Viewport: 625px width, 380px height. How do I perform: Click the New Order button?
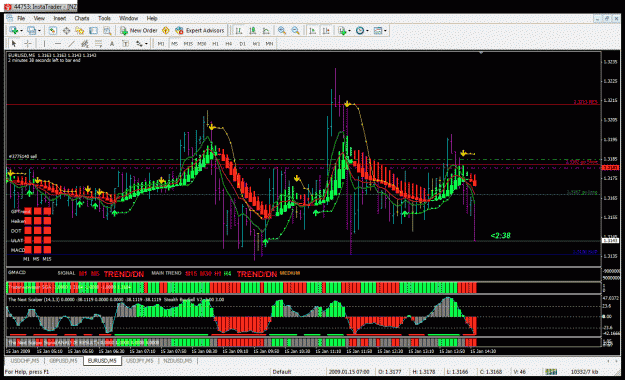click(x=139, y=30)
